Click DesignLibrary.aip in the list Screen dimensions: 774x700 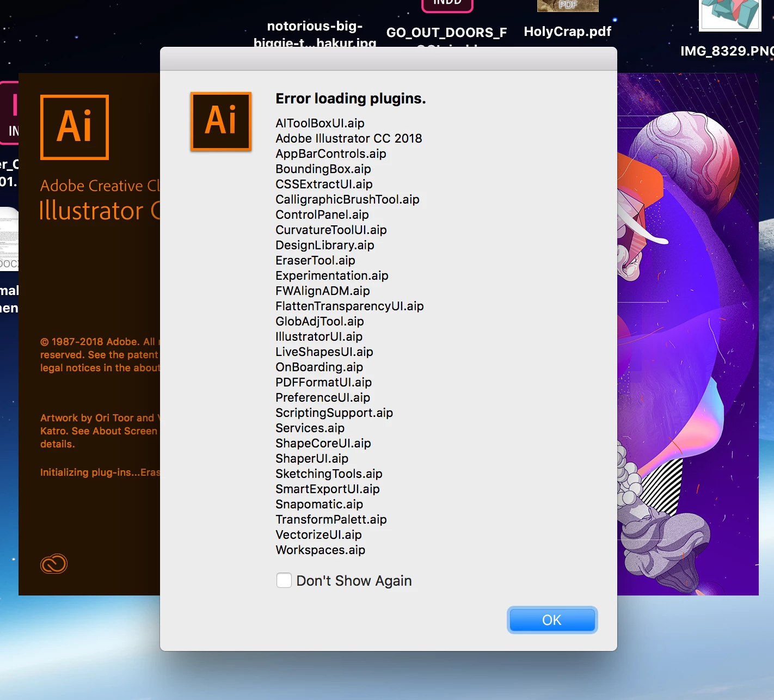pos(325,245)
